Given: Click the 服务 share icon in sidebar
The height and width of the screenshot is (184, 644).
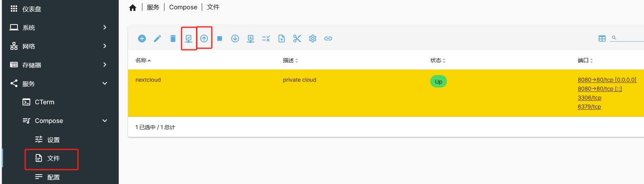Looking at the screenshot, I should (14, 83).
